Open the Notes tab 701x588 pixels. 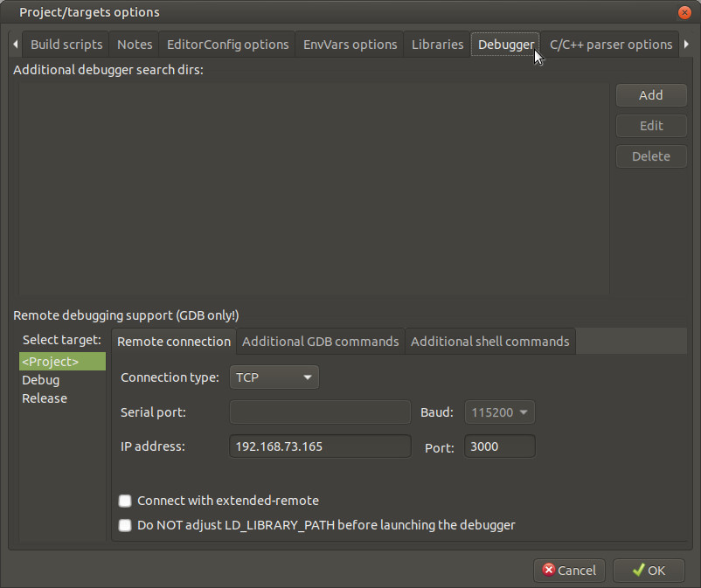click(135, 45)
